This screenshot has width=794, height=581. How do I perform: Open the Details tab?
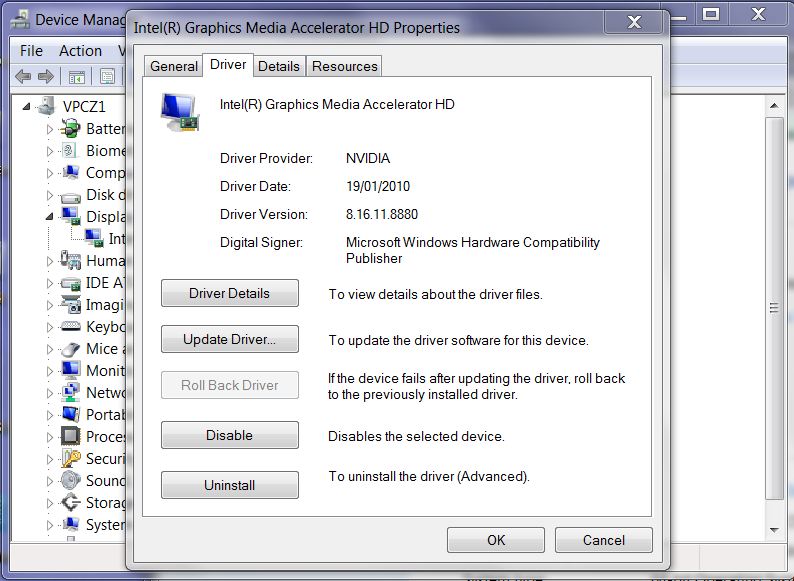pyautogui.click(x=279, y=66)
